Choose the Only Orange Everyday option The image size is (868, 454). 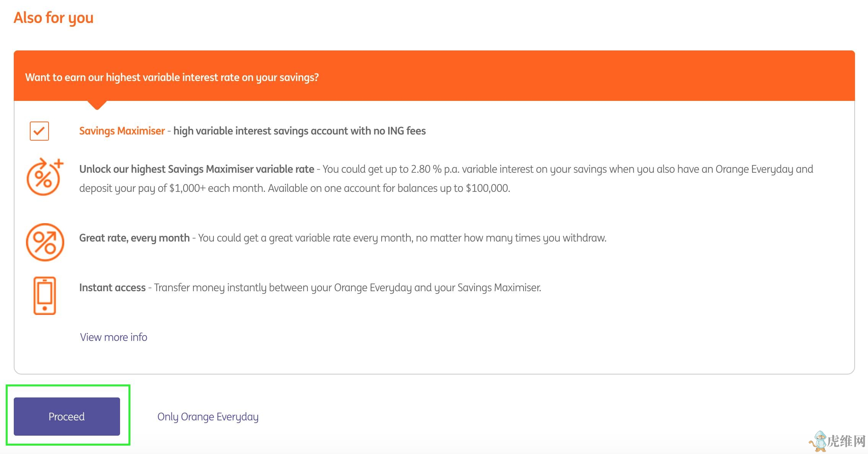click(208, 417)
